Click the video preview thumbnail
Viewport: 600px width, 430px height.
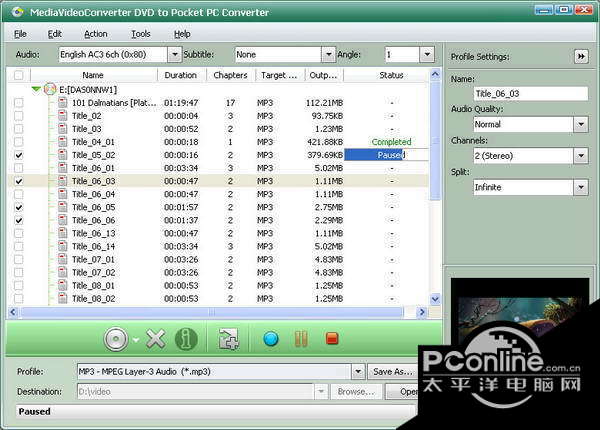pyautogui.click(x=520, y=310)
